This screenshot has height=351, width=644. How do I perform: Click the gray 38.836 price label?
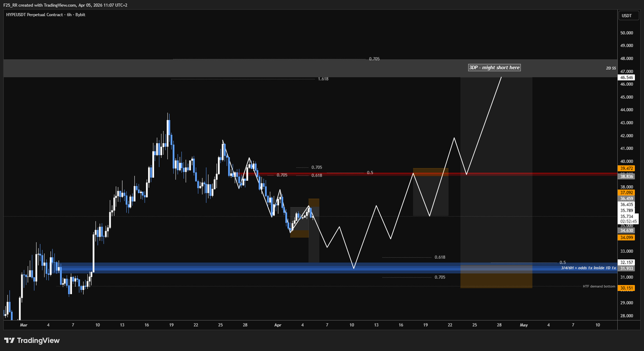[x=627, y=176]
